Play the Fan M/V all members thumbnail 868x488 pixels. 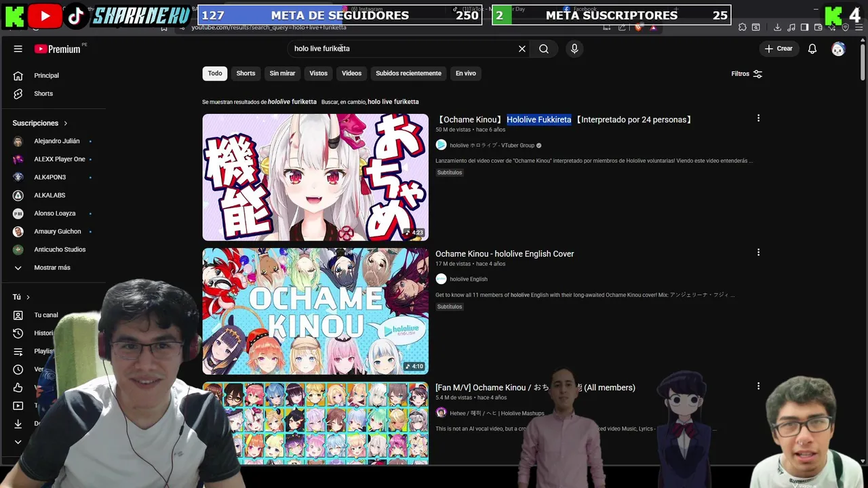tap(315, 423)
